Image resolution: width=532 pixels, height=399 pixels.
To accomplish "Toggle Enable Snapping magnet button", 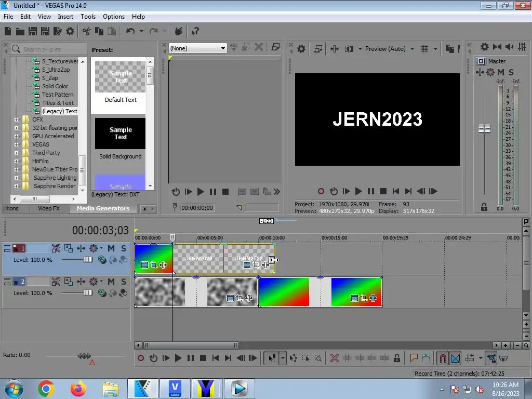I will tap(443, 358).
